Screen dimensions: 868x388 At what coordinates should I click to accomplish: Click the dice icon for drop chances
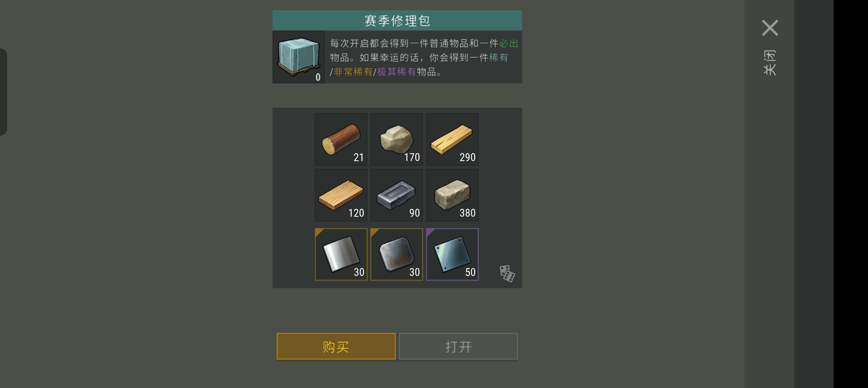507,273
